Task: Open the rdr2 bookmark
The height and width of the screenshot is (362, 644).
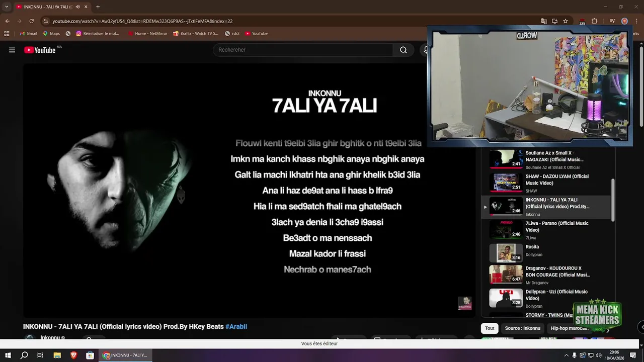Action: (232, 33)
